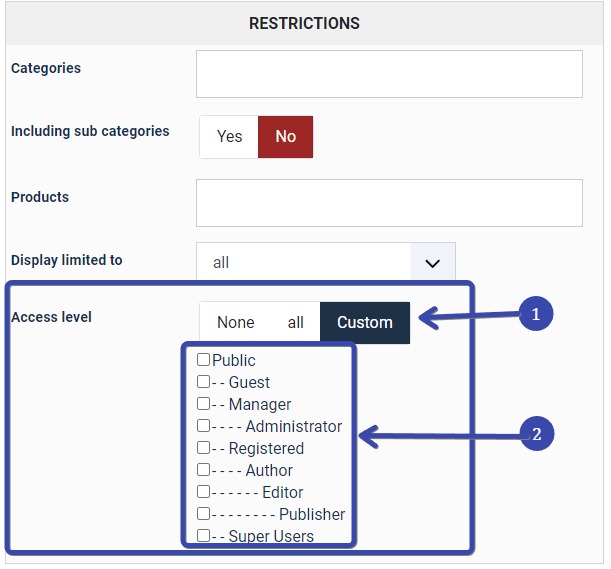Screen dimensions: 611x569
Task: Select the Administrator checkbox
Action: pyautogui.click(x=204, y=426)
